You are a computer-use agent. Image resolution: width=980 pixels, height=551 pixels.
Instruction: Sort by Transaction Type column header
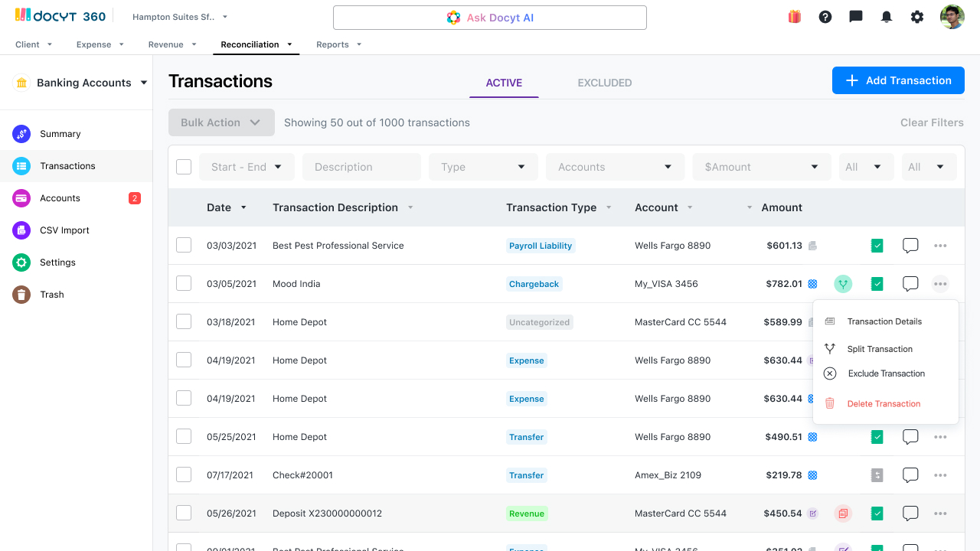pyautogui.click(x=559, y=207)
